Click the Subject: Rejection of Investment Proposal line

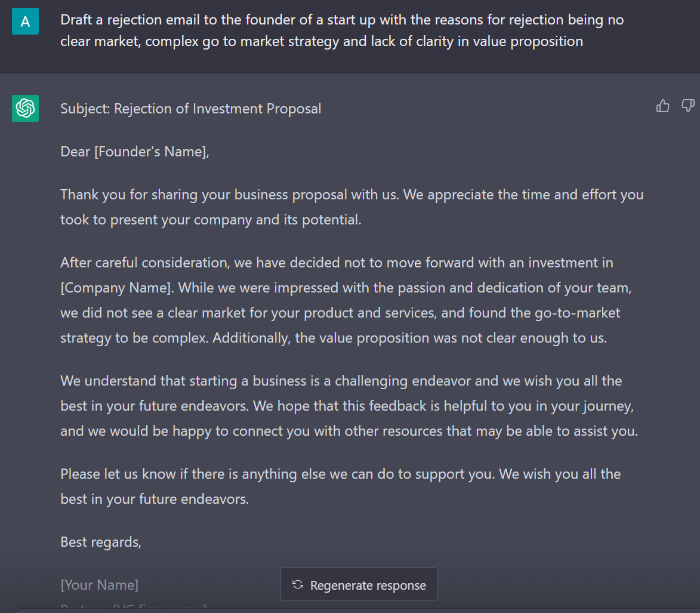coord(190,109)
